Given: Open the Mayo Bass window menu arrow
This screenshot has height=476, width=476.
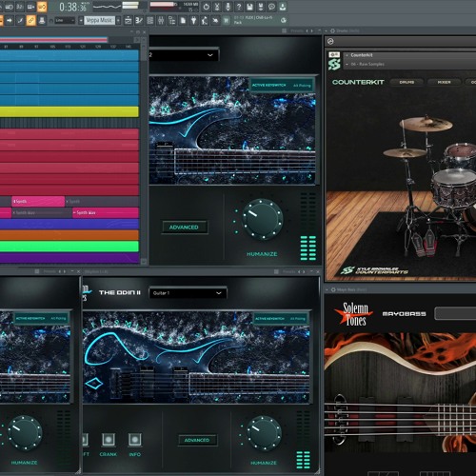Looking at the screenshot, I should point(327,289).
